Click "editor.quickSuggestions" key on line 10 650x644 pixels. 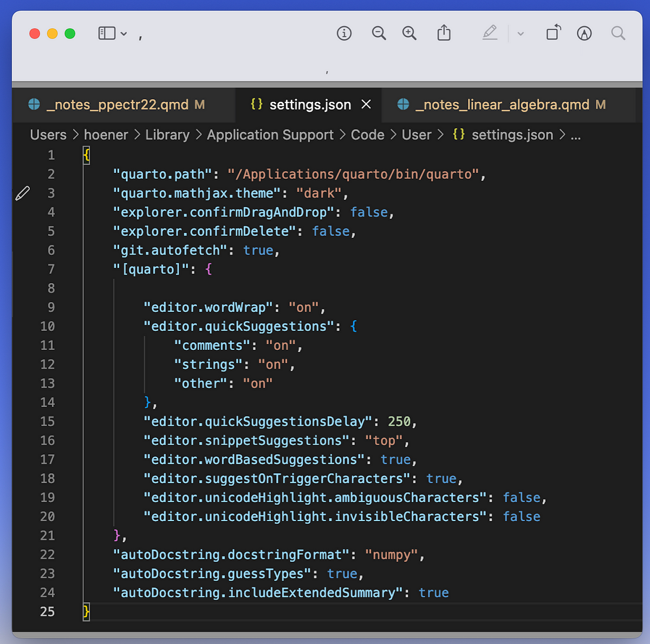coord(239,327)
